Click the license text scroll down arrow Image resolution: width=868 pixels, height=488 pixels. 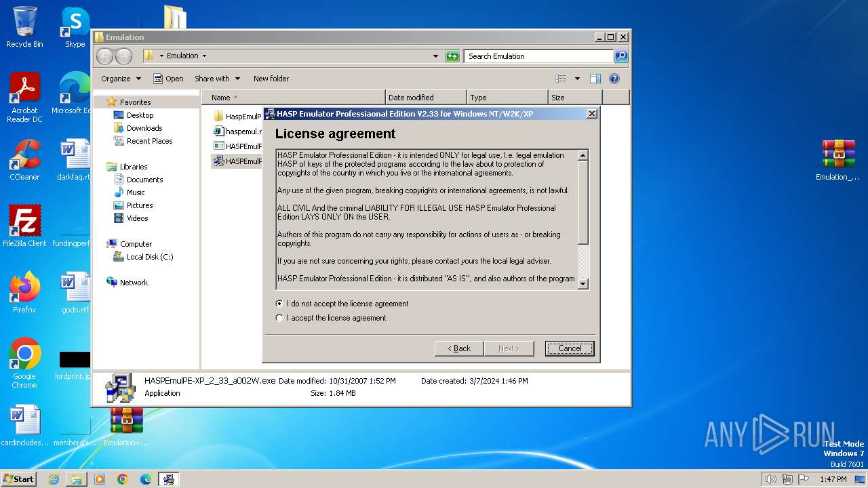583,284
